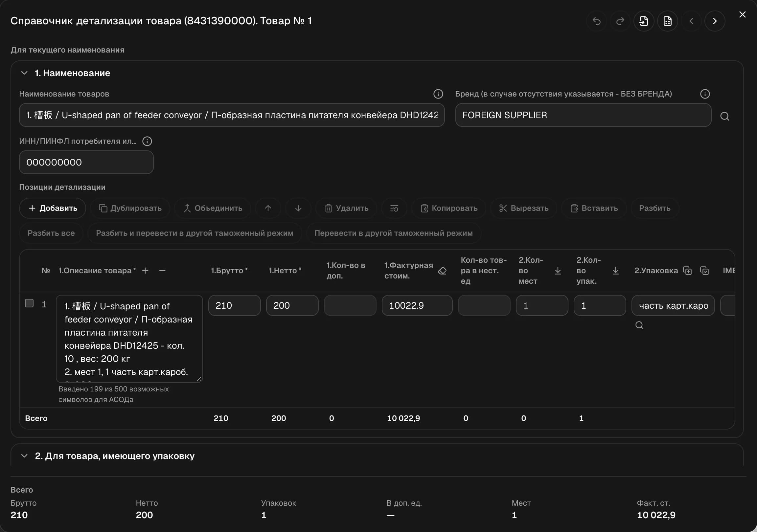This screenshot has height=532, width=757.
Task: Click the Вставить button
Action: tap(594, 208)
